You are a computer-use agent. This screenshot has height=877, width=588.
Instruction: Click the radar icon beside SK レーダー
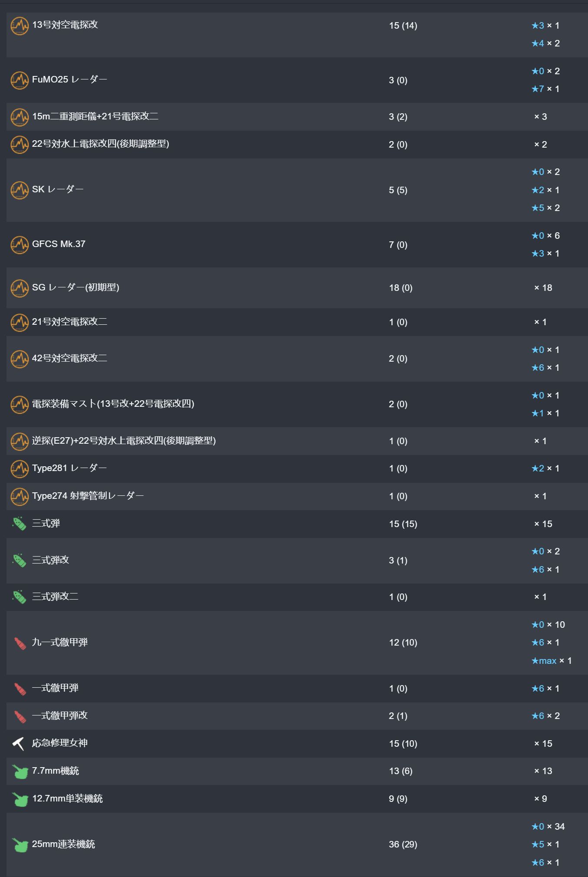click(20, 190)
